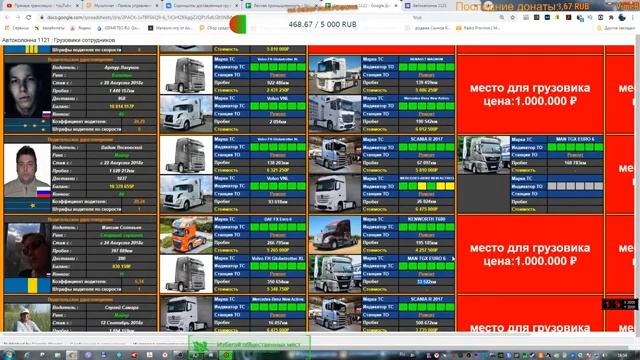Select the grey empty indicator bar under MAN TGX
The image size is (640, 360).
coord(575,186)
